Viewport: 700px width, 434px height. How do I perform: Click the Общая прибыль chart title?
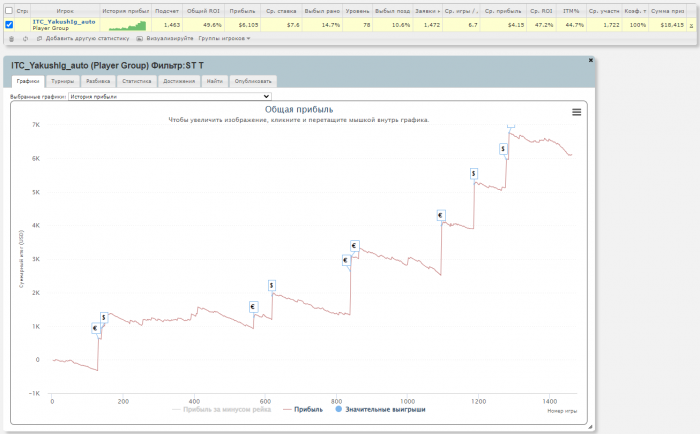299,109
